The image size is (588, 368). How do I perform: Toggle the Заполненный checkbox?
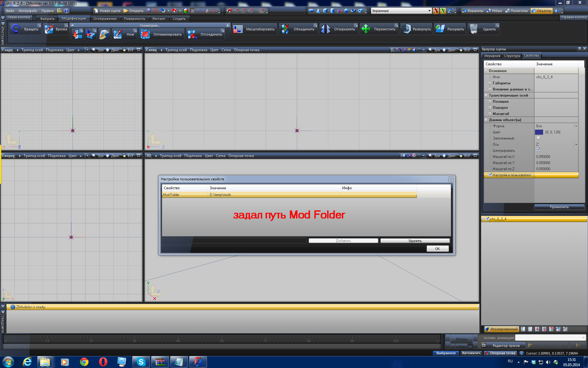tap(538, 138)
